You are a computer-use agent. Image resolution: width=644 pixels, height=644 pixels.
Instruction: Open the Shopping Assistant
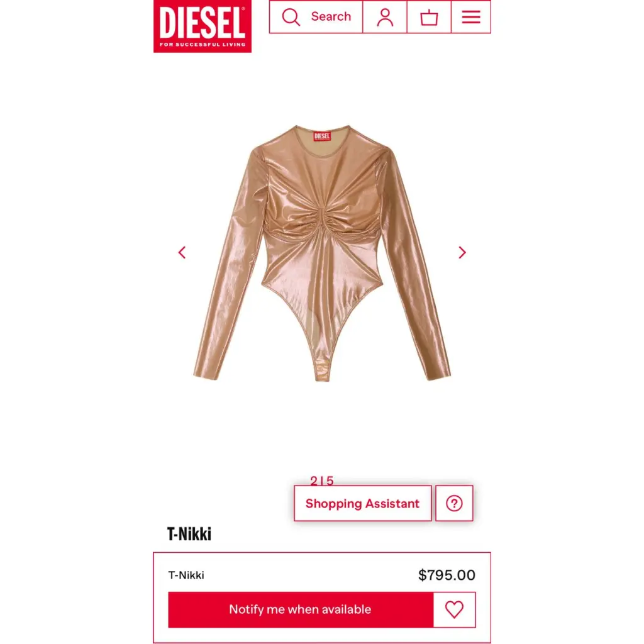tap(363, 503)
